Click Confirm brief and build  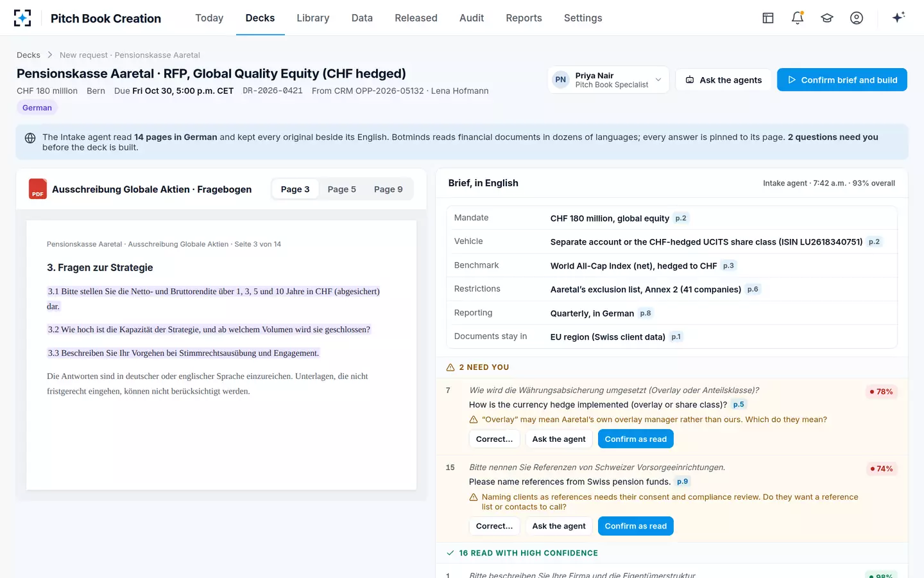(842, 80)
